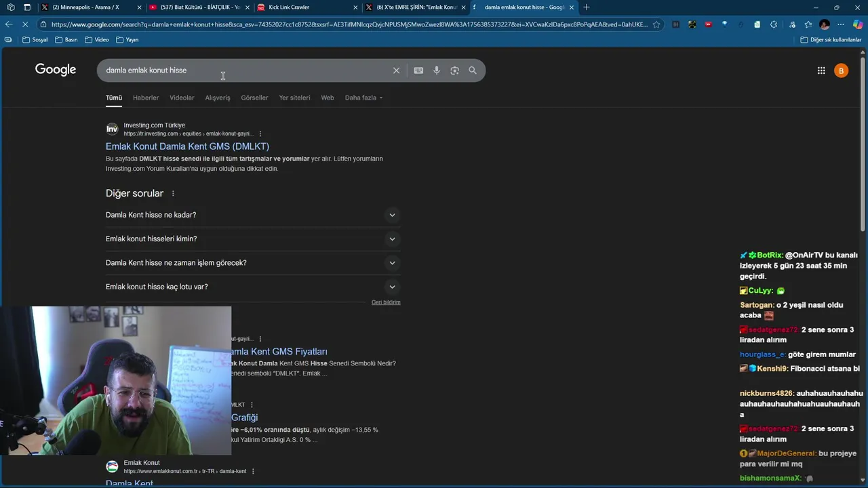Click the Geri bildirim link

click(x=386, y=302)
